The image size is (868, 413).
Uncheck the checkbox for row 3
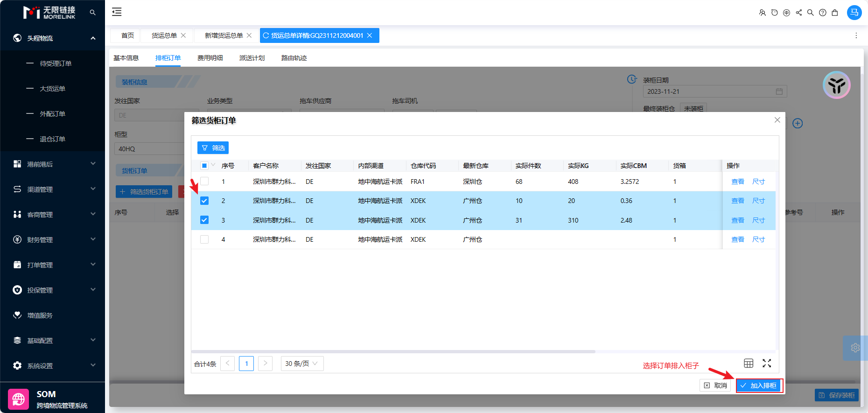[204, 220]
